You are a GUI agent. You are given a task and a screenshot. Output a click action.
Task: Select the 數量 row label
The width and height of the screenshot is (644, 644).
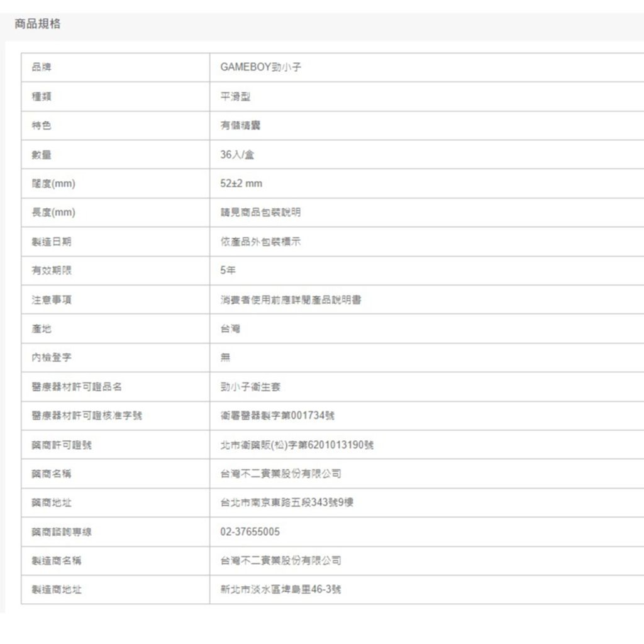pos(42,155)
